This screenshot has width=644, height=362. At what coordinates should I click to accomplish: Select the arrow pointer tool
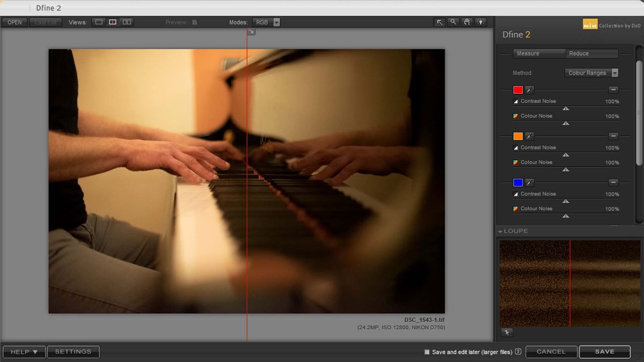(440, 22)
